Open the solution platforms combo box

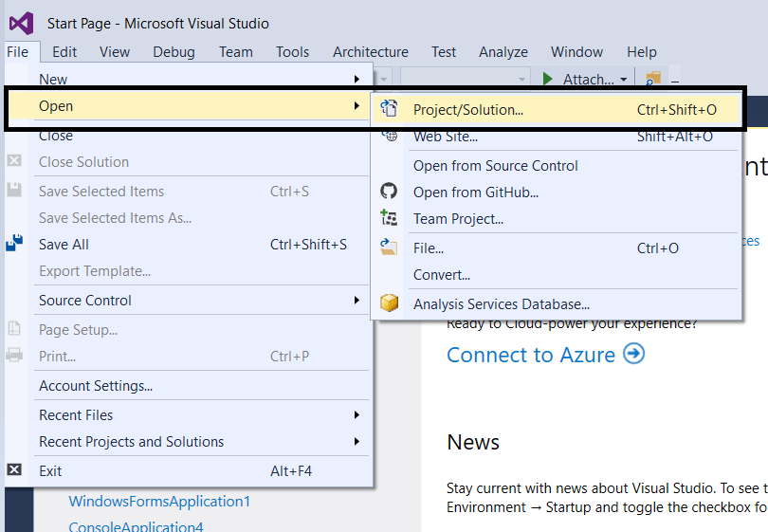point(465,79)
